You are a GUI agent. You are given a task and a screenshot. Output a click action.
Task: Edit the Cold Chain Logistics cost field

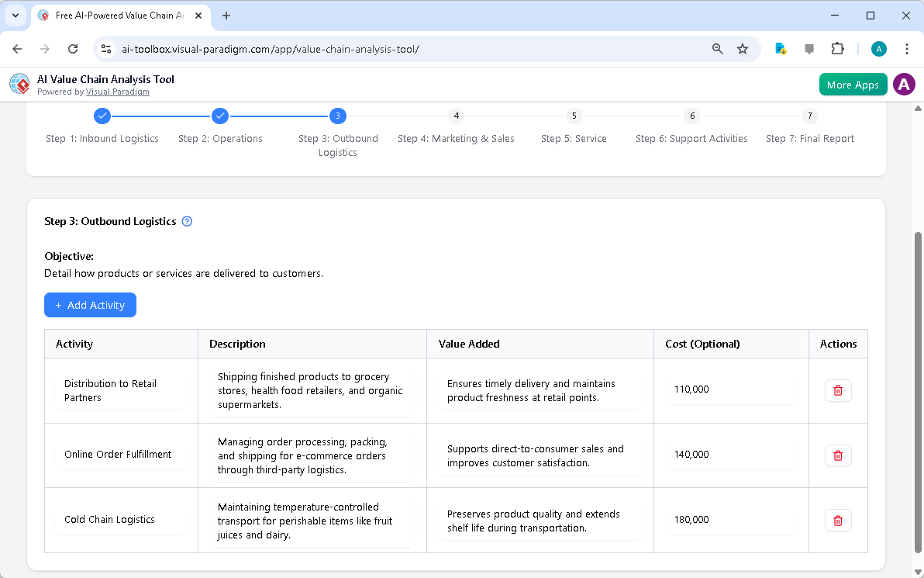coord(729,520)
